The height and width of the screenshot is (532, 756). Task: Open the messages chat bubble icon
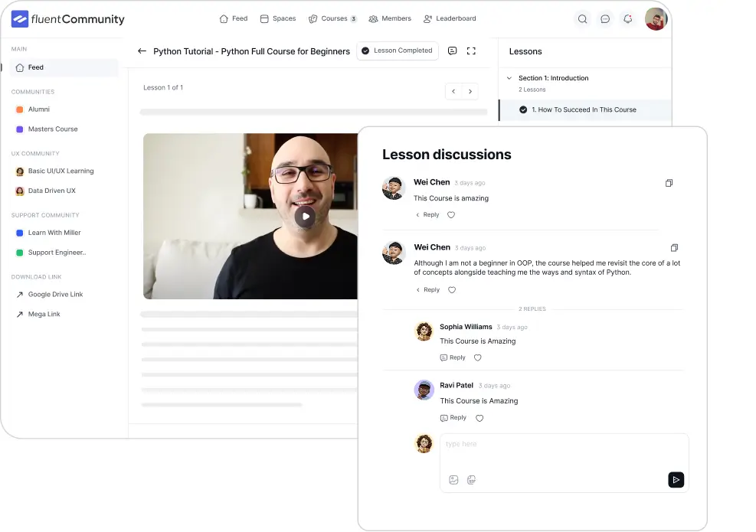[x=605, y=19]
